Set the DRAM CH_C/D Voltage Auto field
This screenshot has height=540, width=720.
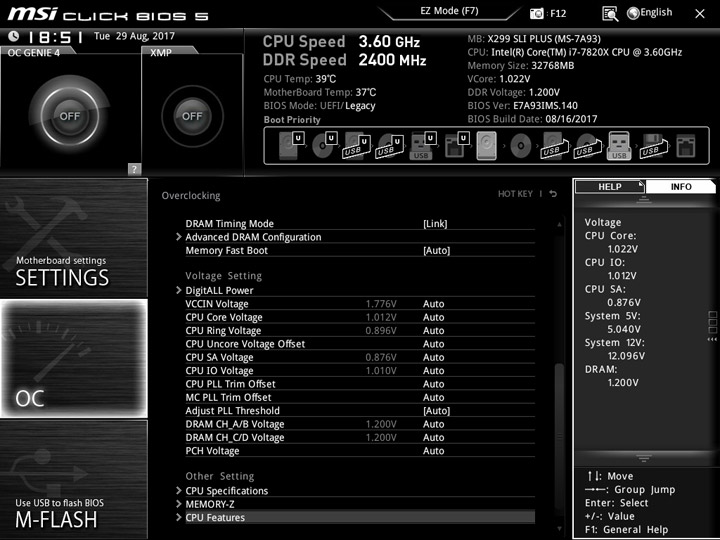click(x=433, y=437)
